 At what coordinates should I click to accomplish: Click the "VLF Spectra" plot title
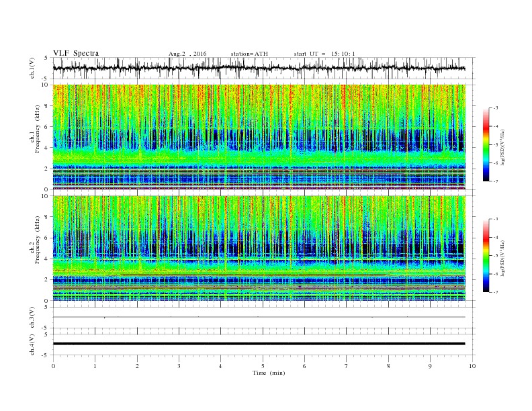tap(76, 53)
